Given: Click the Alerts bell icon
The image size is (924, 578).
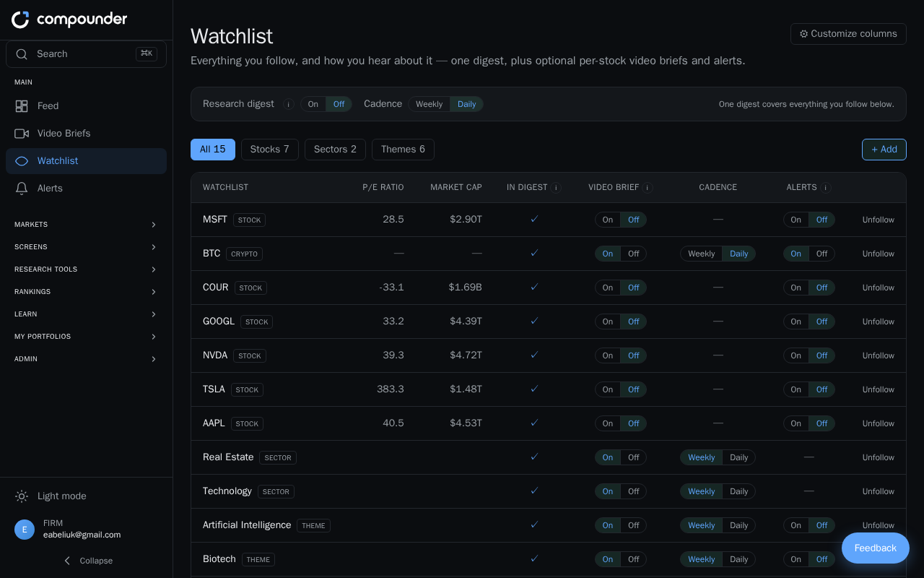Looking at the screenshot, I should [22, 189].
